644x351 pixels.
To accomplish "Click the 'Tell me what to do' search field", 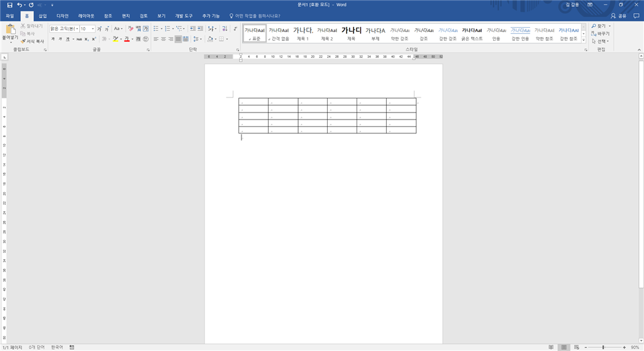I will [255, 16].
